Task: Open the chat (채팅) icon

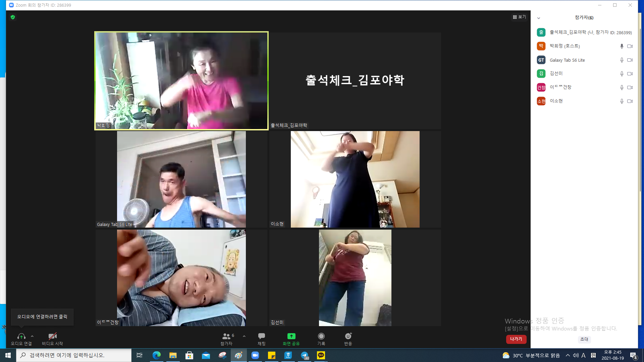Action: point(262,336)
